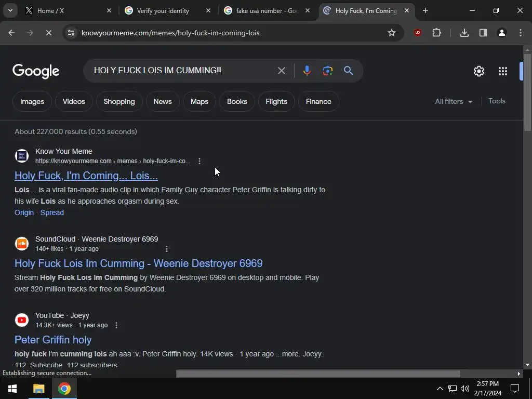
Task: Filter results by Finance
Action: 318,101
